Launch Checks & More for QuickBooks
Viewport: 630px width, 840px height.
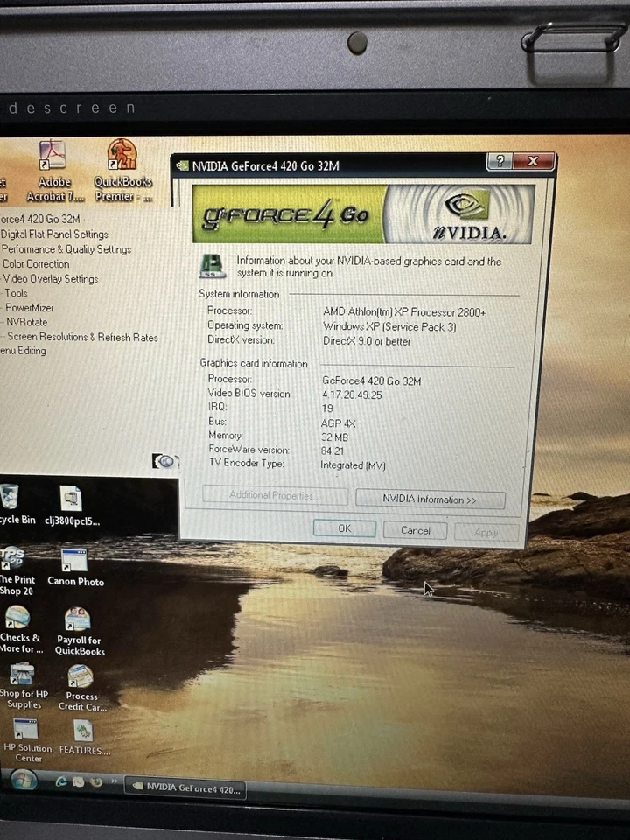(19, 629)
